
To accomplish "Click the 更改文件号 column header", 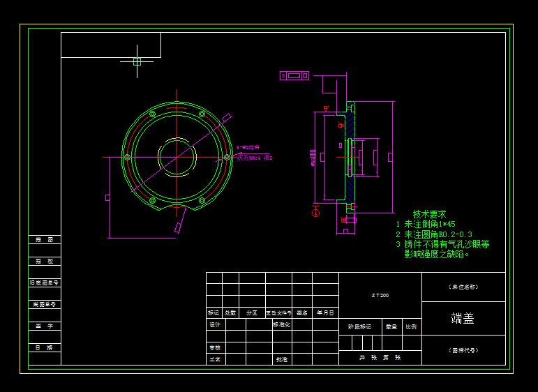I will click(x=278, y=312).
